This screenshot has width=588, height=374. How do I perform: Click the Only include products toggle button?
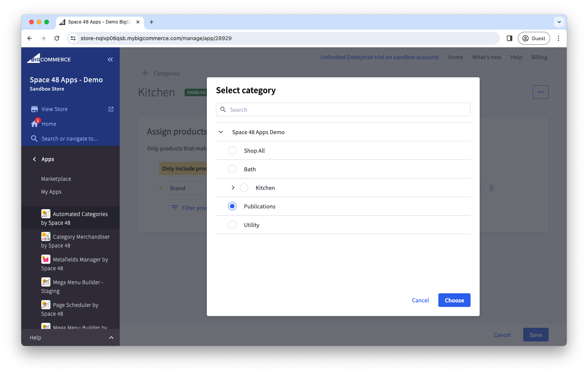(183, 168)
